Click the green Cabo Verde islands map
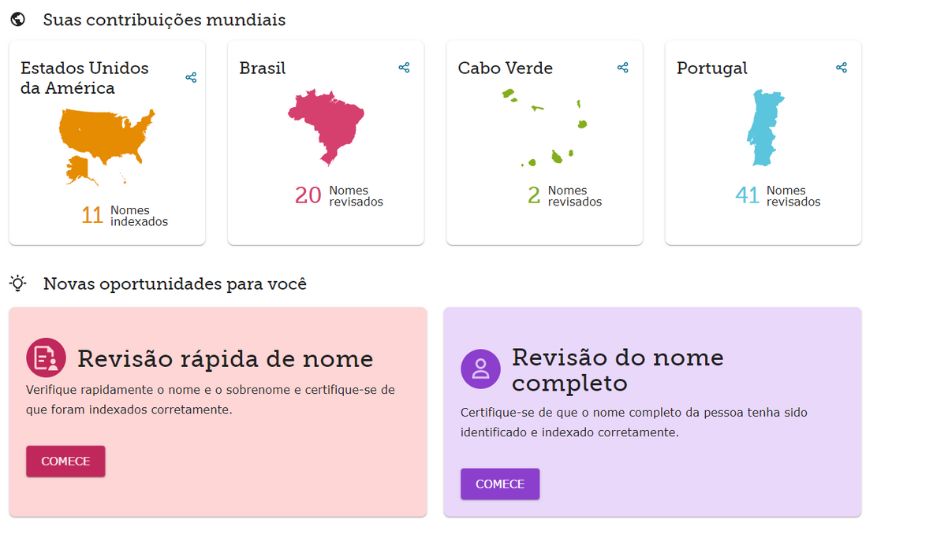Image resolution: width=948 pixels, height=542 pixels. point(544,128)
